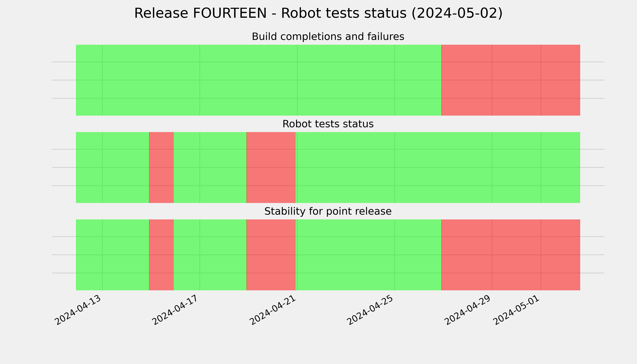Click the narrow first red band in Robot tests

point(161,167)
